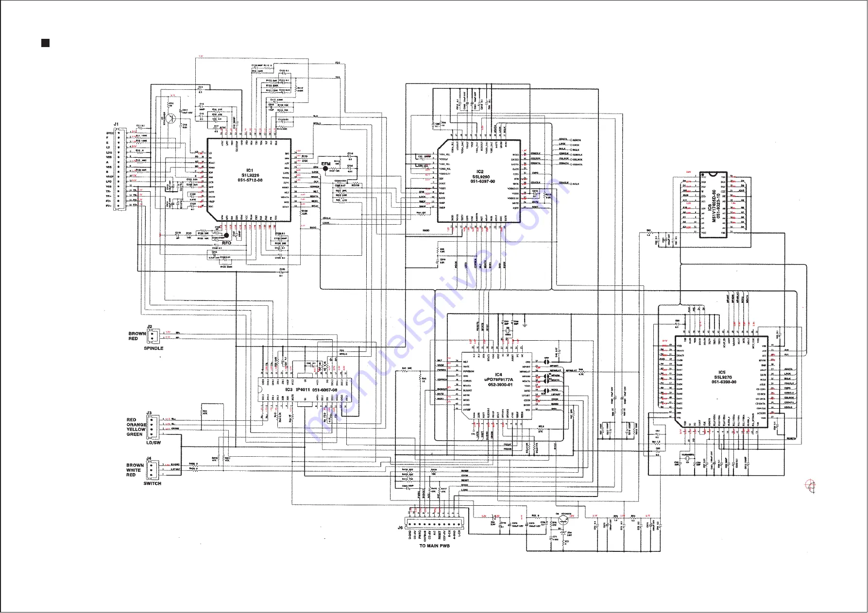Click the RFO text label
Screen dimensions: 868x613
click(x=226, y=243)
